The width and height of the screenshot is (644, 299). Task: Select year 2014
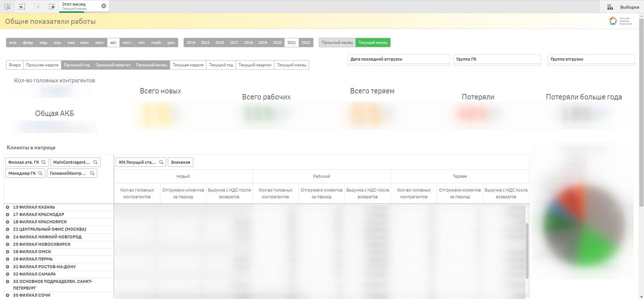pyautogui.click(x=191, y=42)
